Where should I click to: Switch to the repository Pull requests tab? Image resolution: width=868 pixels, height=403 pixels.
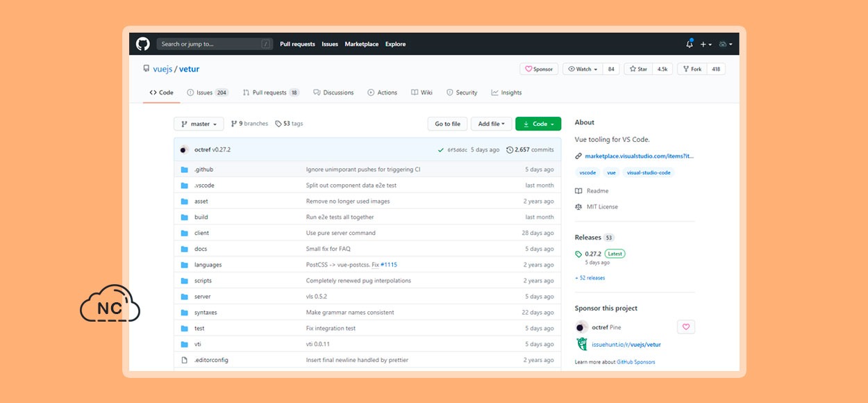tap(271, 92)
